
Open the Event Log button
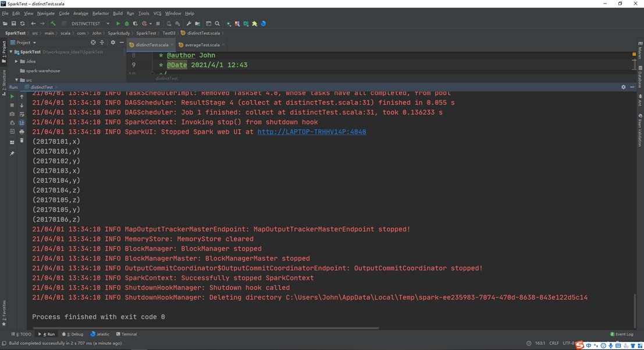click(622, 334)
